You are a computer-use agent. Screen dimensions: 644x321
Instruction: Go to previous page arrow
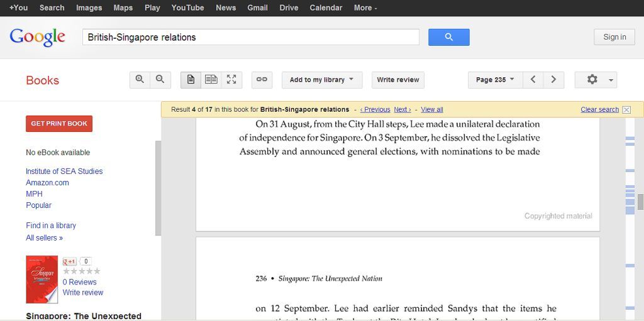[533, 80]
